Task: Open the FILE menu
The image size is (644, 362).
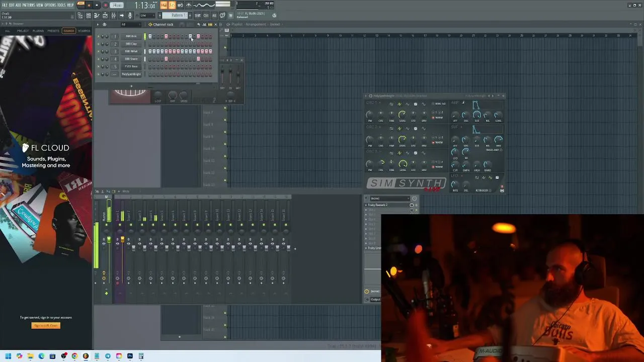Action: pyautogui.click(x=5, y=5)
